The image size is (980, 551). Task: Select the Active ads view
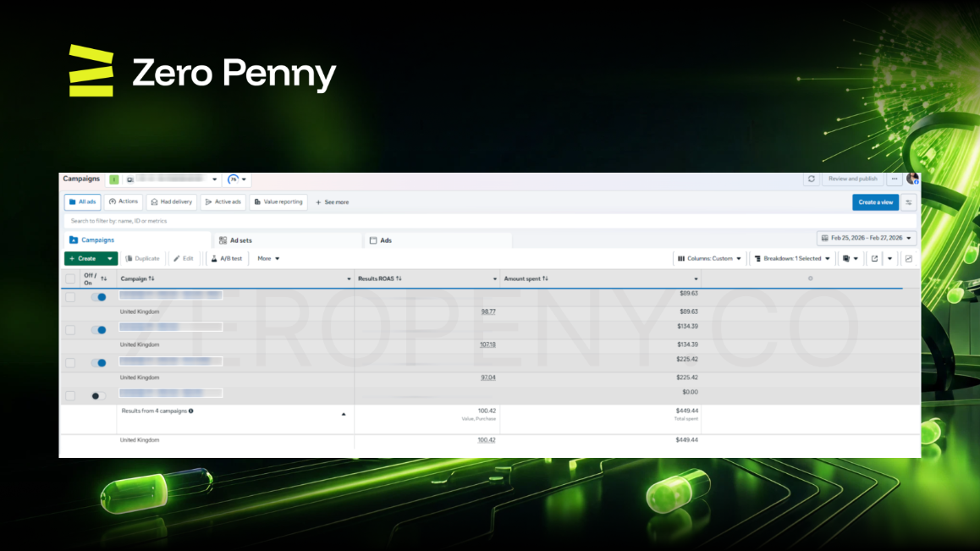(x=223, y=202)
